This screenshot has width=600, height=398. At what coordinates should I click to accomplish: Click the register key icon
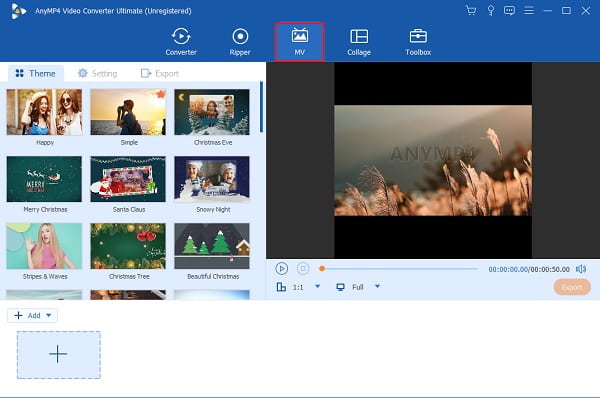(491, 10)
